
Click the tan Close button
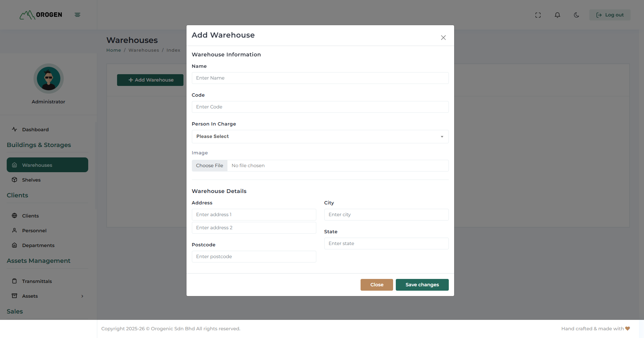click(x=377, y=285)
